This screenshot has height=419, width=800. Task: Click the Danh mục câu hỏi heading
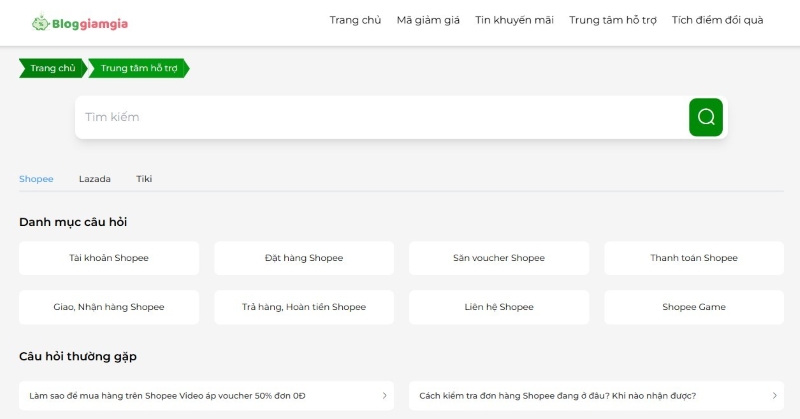[x=73, y=222]
